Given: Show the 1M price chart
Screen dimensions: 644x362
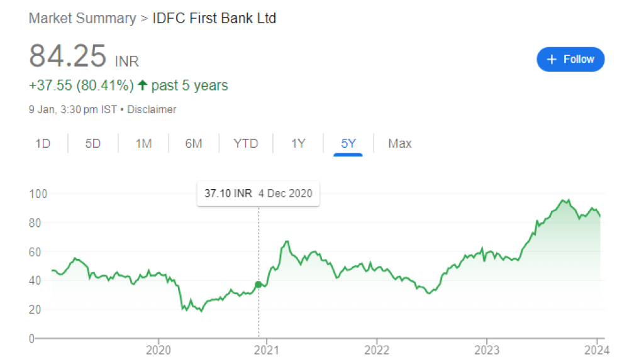Looking at the screenshot, I should [x=143, y=143].
